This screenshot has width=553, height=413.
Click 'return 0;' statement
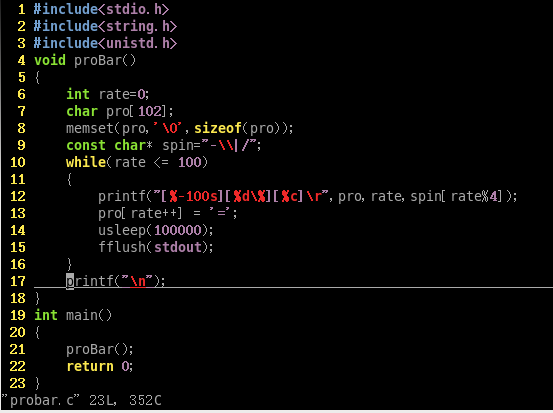point(100,366)
